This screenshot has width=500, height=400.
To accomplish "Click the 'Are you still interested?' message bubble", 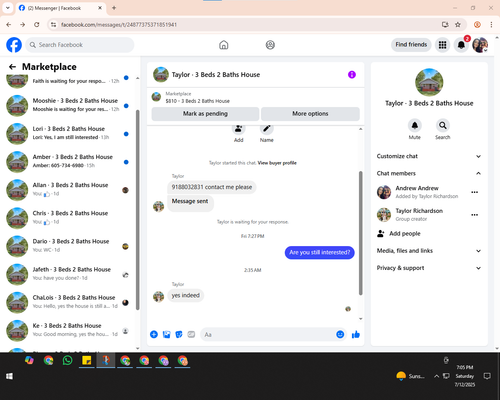I will tap(320, 252).
